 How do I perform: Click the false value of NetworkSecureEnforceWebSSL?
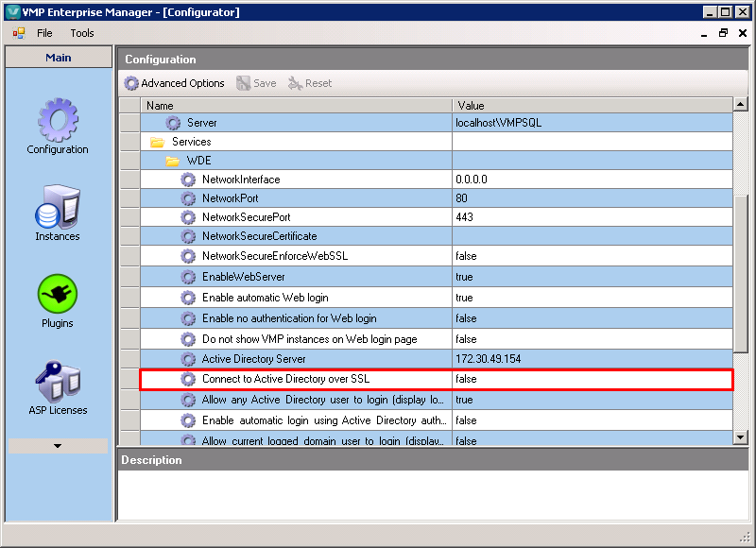coord(466,256)
